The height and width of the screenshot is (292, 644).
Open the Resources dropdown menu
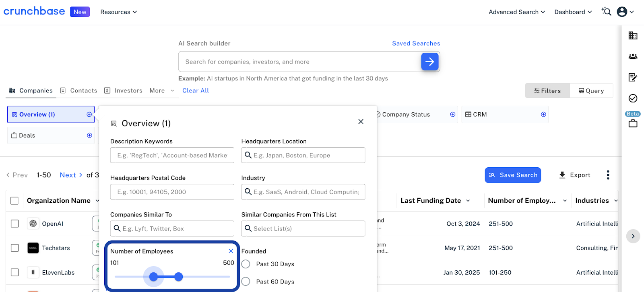pyautogui.click(x=119, y=12)
